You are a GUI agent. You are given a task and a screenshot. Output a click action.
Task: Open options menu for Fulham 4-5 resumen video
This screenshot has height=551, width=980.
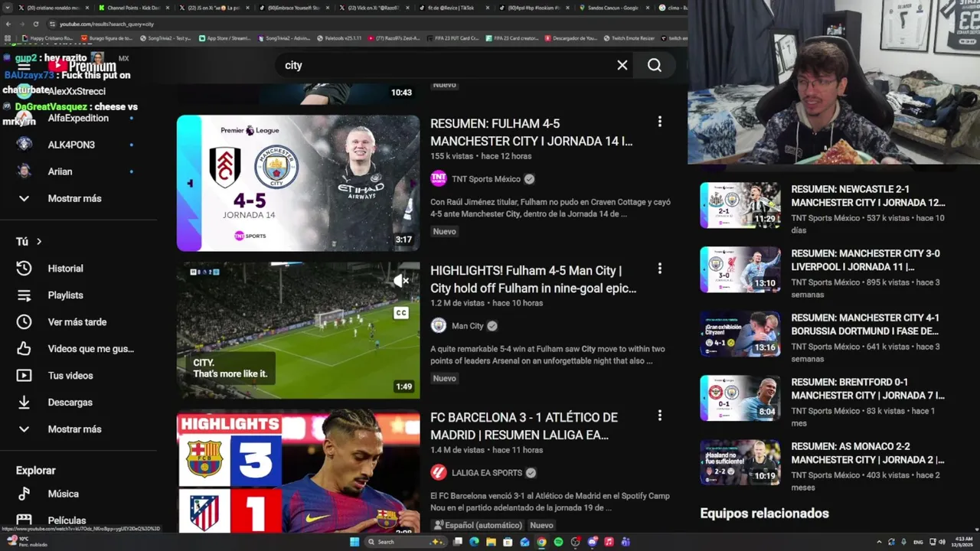659,122
